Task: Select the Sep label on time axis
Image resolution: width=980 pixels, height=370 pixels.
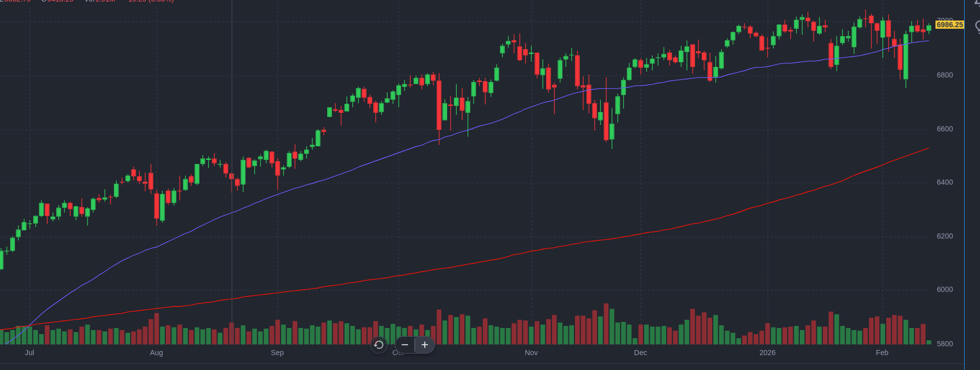Action: (277, 353)
